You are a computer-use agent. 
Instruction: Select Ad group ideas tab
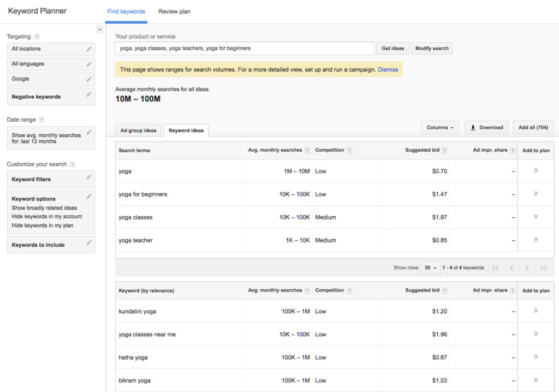tap(138, 130)
